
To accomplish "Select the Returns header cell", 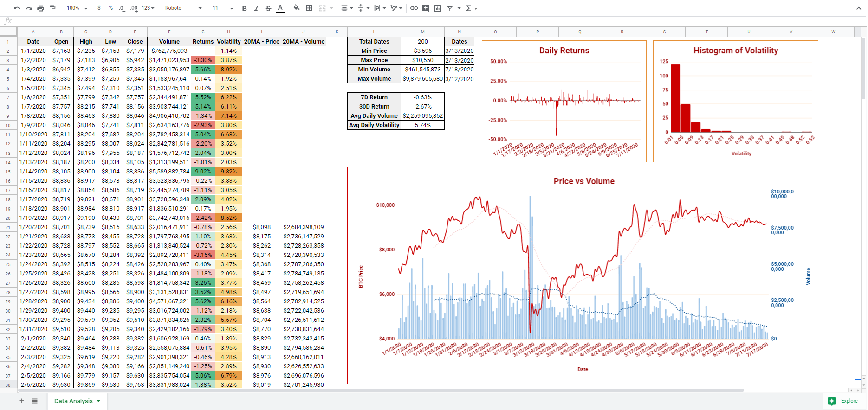I will (203, 41).
